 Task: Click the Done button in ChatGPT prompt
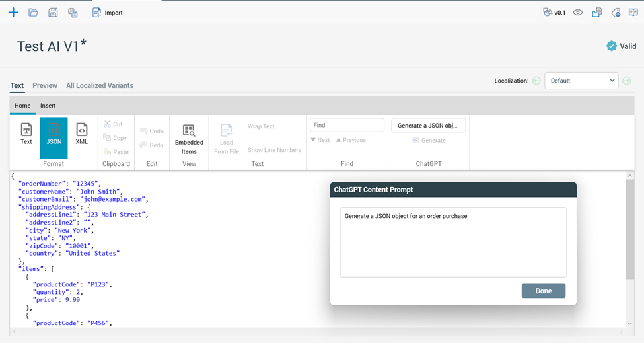coord(543,291)
